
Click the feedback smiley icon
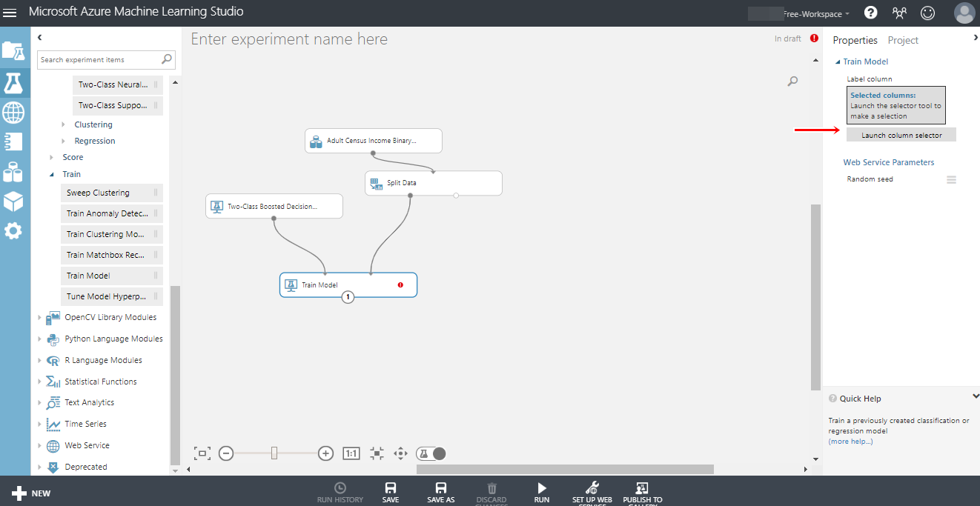(927, 13)
